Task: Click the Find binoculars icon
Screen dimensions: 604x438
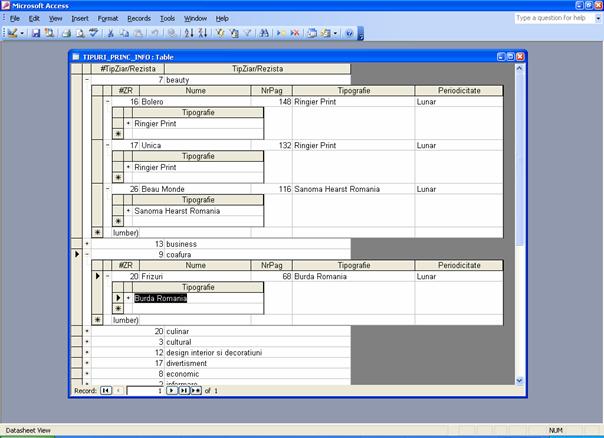Action: [264, 33]
